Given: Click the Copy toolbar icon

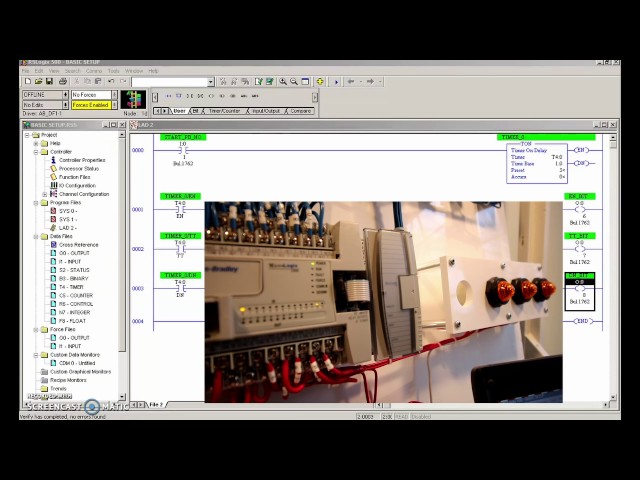Looking at the screenshot, I should [x=87, y=82].
